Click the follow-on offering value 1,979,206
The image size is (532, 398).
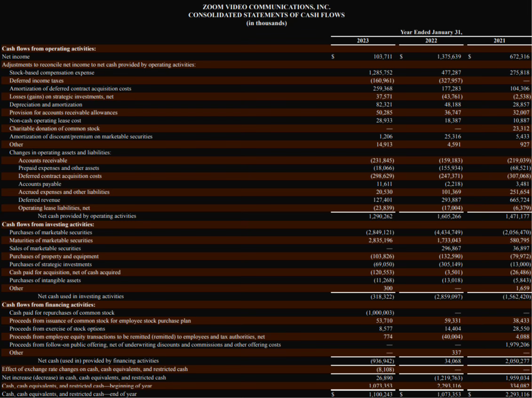click(517, 344)
